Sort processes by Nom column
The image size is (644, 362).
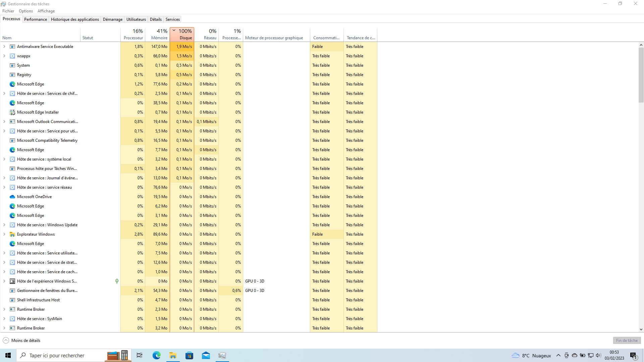(40, 34)
